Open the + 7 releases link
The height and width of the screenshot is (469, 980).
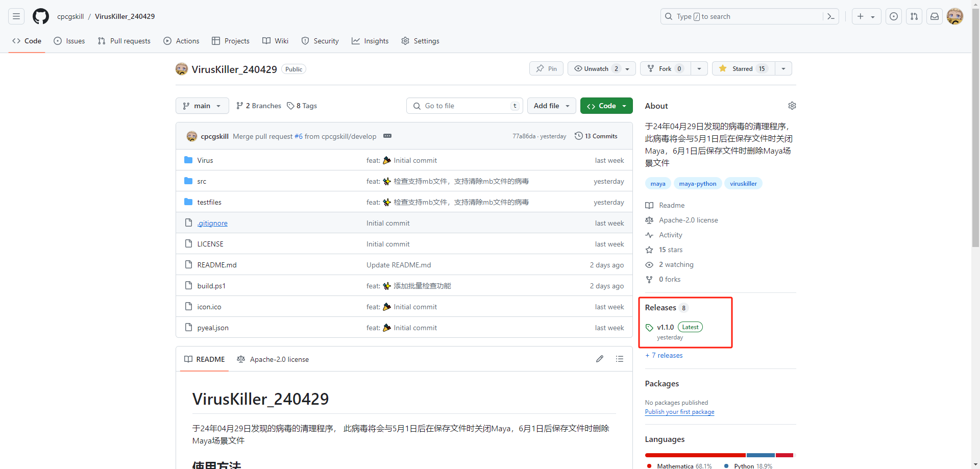click(x=664, y=355)
